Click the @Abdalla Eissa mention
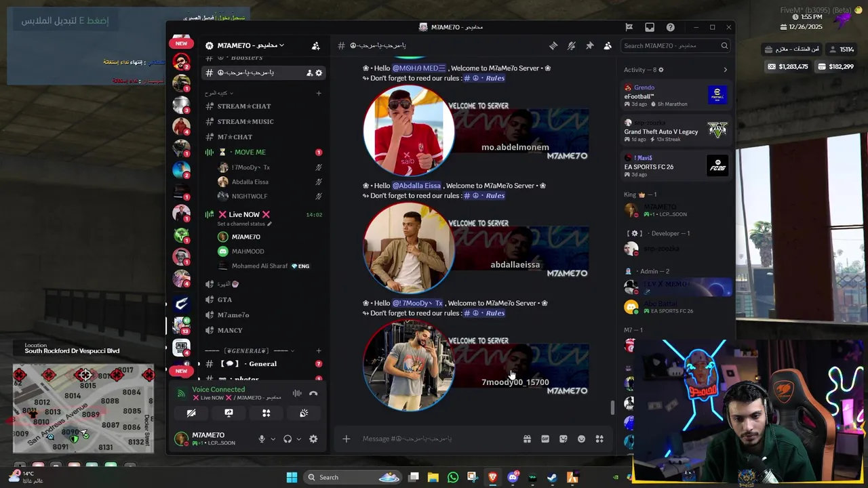Screen dimensions: 868x488 tap(416, 186)
